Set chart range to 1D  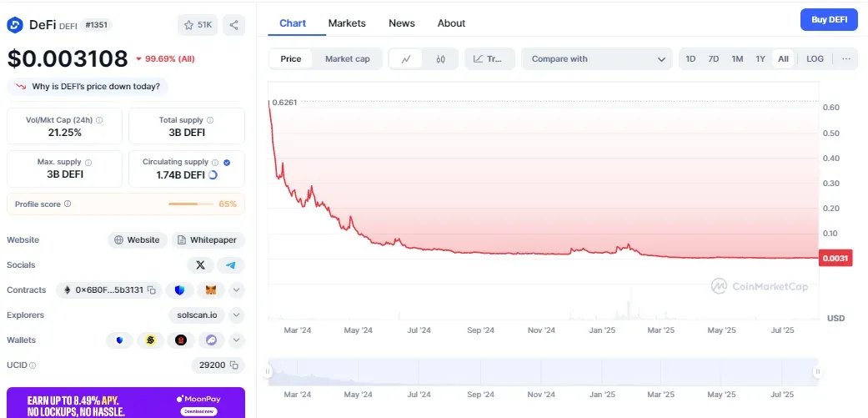[x=690, y=59]
